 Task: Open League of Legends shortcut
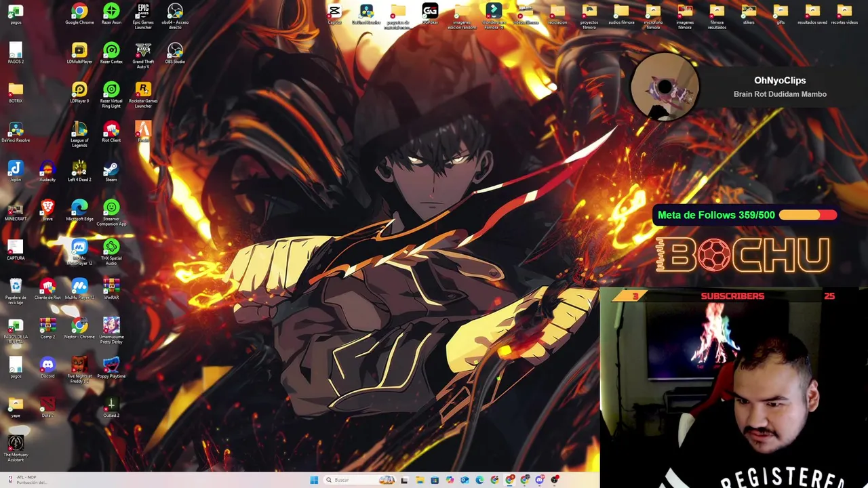tap(79, 134)
